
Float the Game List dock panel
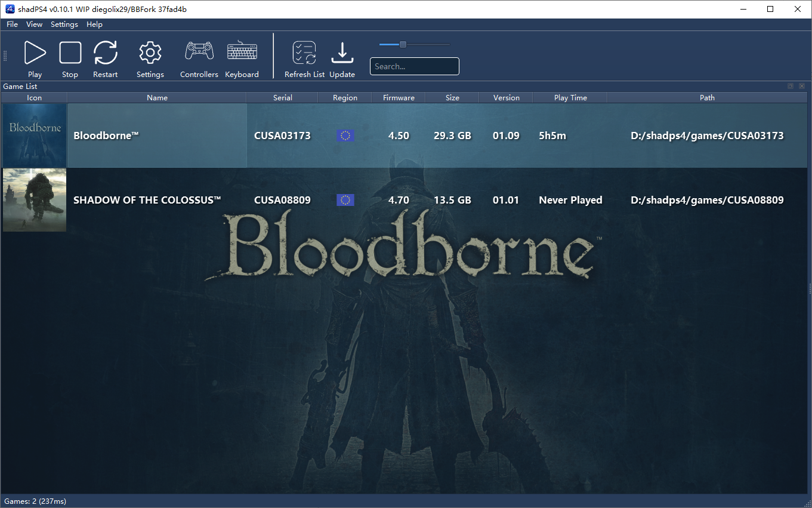(x=790, y=86)
